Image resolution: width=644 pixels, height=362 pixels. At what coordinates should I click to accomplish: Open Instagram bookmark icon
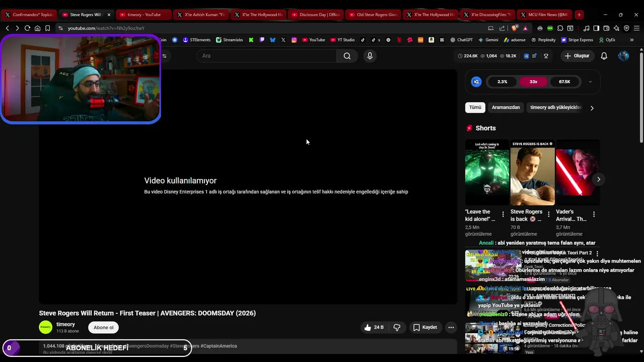294,40
